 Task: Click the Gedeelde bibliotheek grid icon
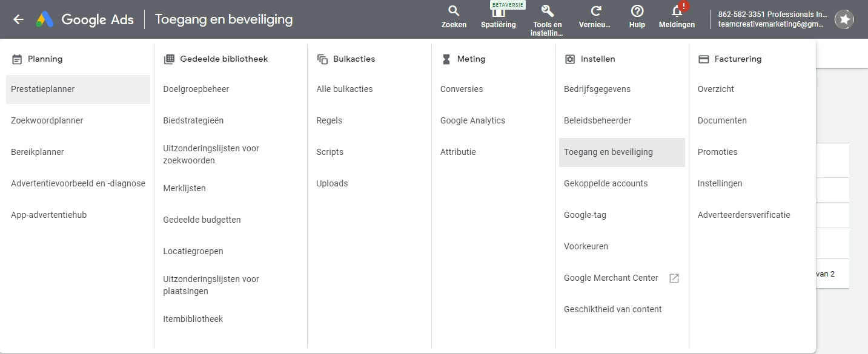click(x=169, y=59)
